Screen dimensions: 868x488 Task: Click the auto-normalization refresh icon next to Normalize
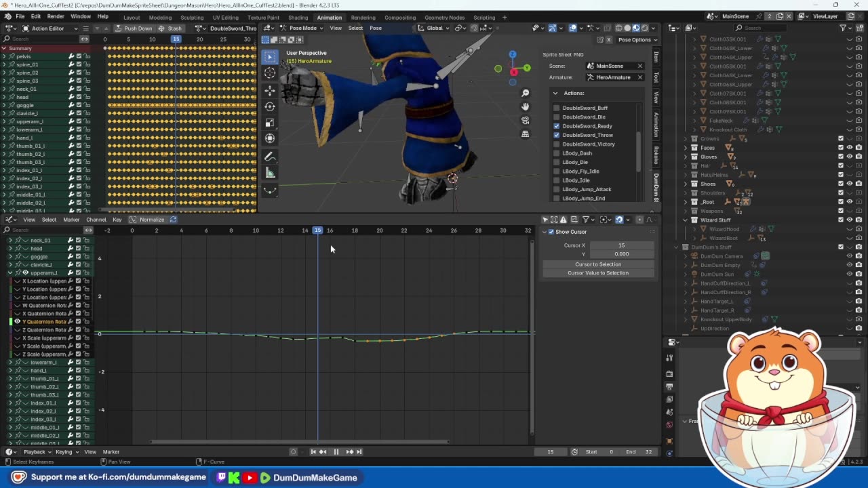click(173, 220)
